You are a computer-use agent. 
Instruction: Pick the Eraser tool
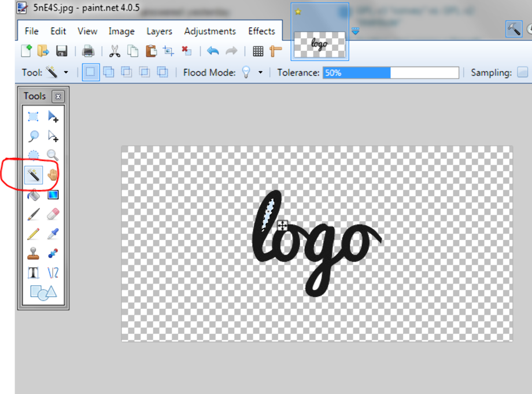[x=53, y=214]
